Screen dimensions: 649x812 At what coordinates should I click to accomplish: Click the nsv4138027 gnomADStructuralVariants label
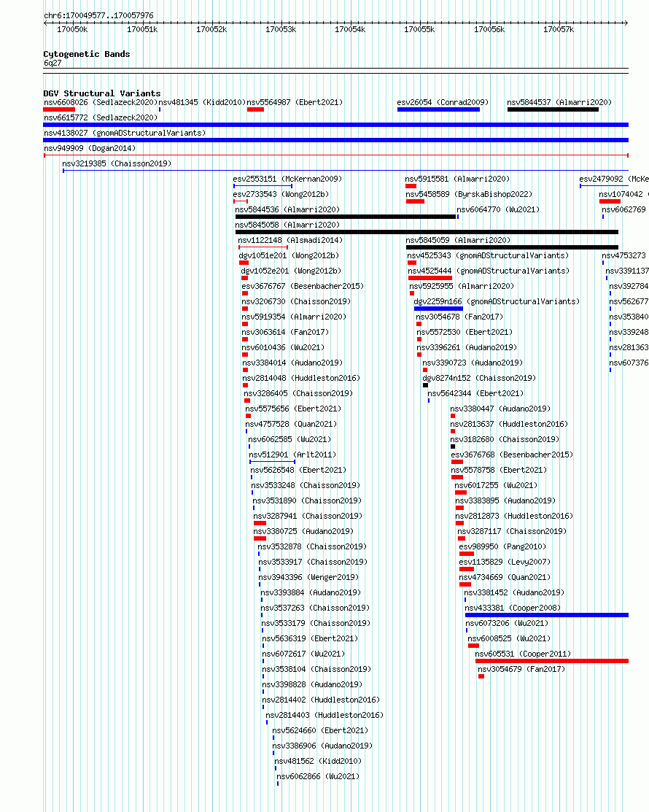(124, 133)
